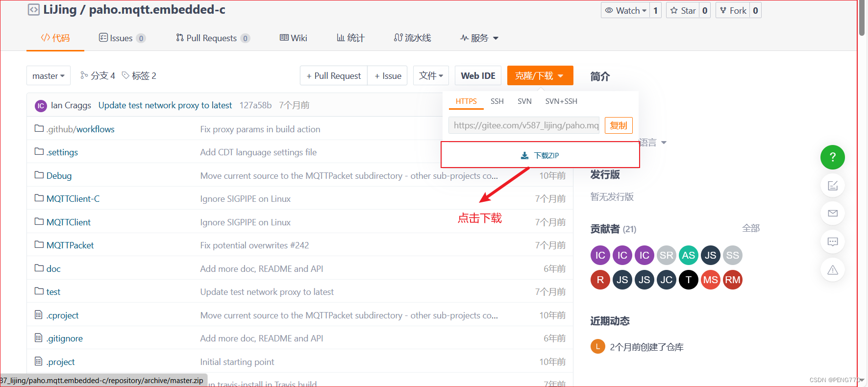
Task: Click the Fork button
Action: pyautogui.click(x=733, y=10)
